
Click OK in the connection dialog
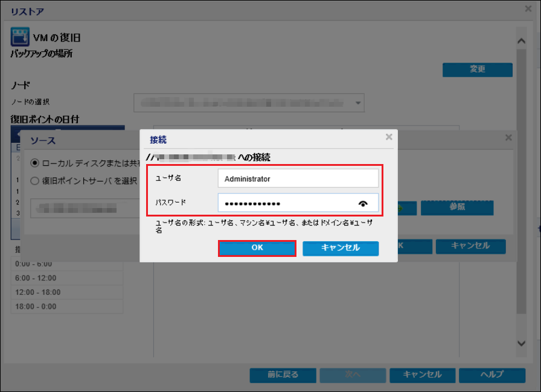(257, 248)
